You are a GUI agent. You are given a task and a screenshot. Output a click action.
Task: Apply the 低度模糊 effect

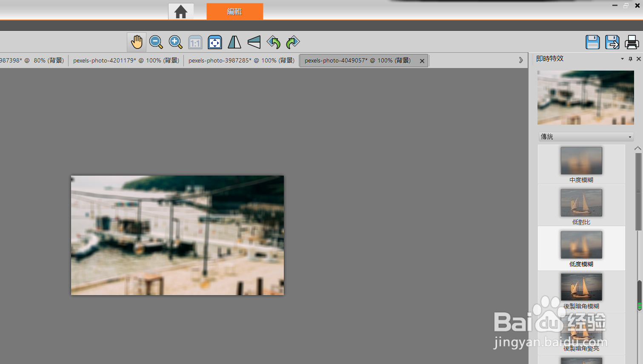[581, 248]
